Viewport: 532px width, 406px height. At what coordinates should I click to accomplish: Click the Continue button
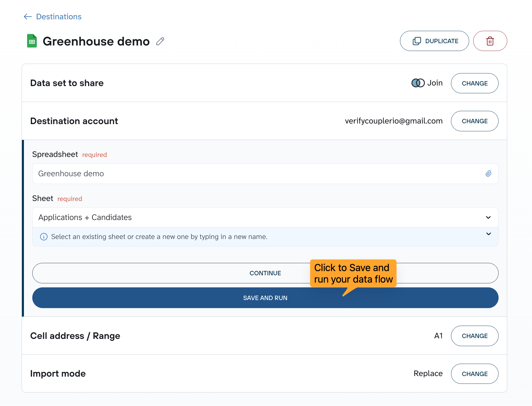(x=265, y=273)
